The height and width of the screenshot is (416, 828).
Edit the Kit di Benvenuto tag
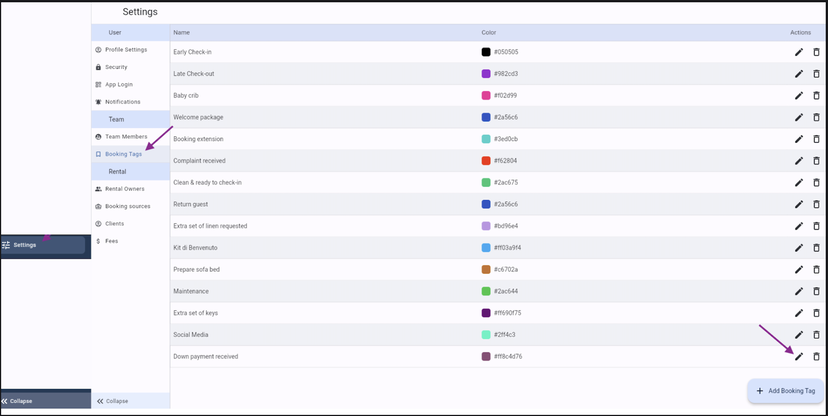click(x=799, y=248)
